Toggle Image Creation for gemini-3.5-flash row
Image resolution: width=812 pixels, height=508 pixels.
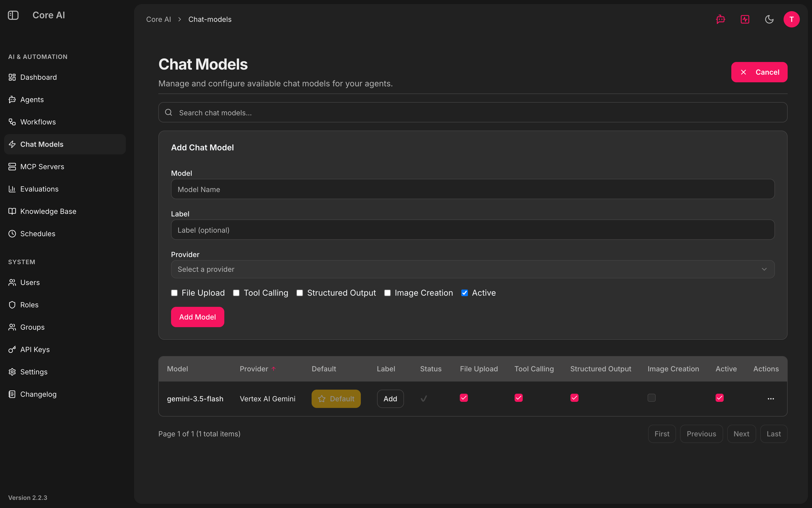tap(651, 398)
